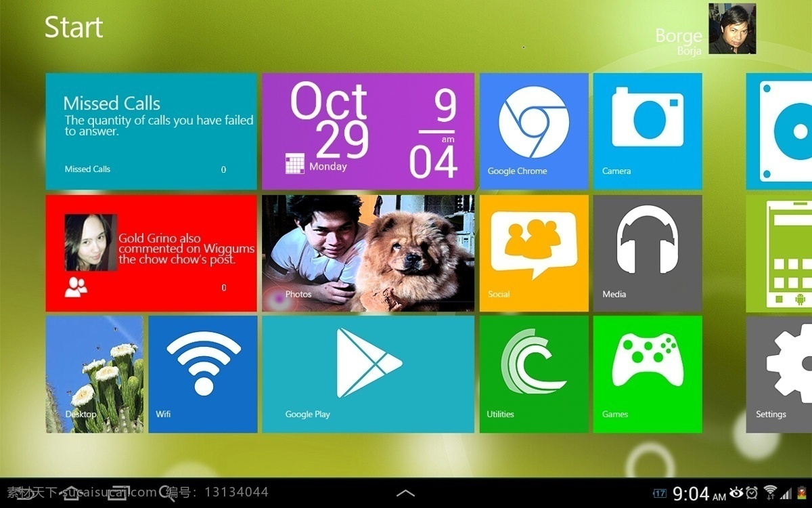Open the Media headphones tile
The width and height of the screenshot is (812, 508).
click(648, 253)
